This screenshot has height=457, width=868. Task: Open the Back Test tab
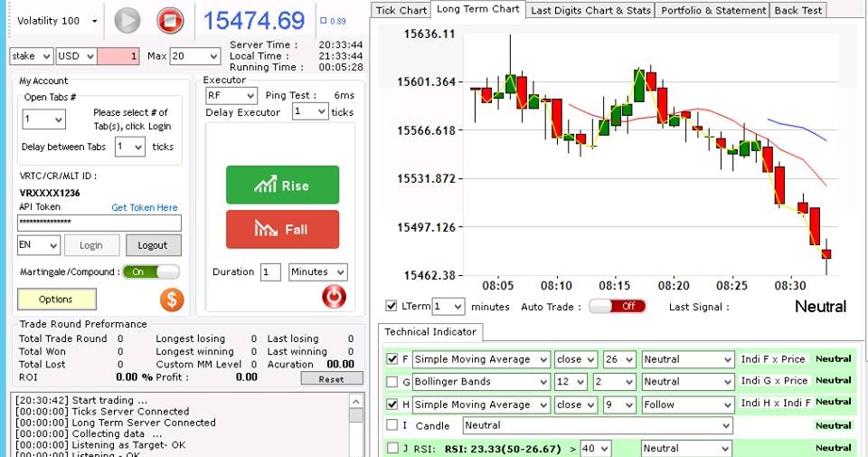click(x=797, y=10)
